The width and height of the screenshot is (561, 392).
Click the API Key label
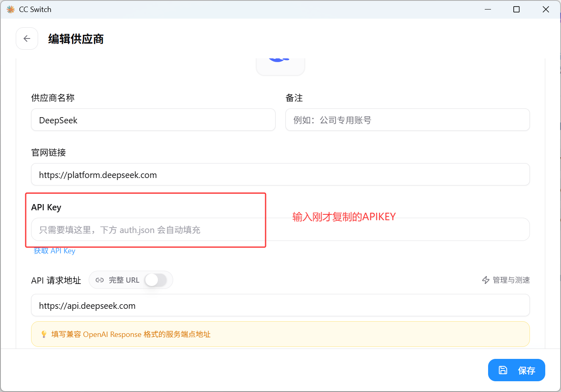coord(46,207)
